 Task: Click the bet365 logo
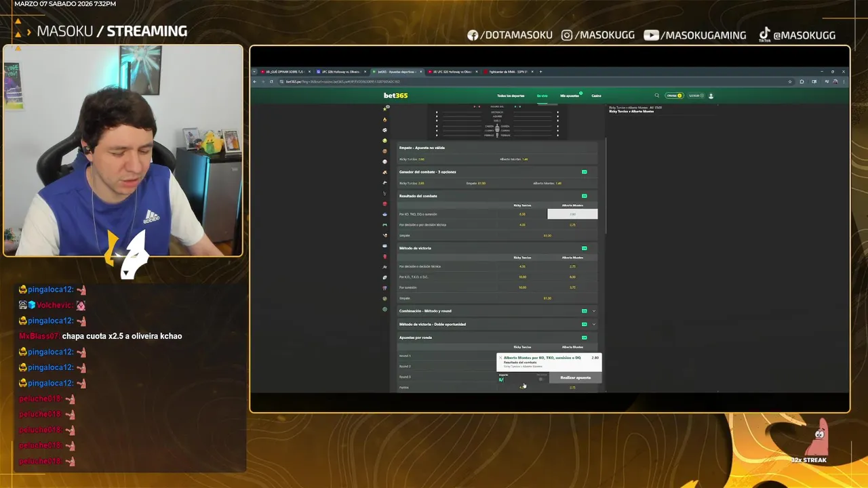[x=396, y=96]
